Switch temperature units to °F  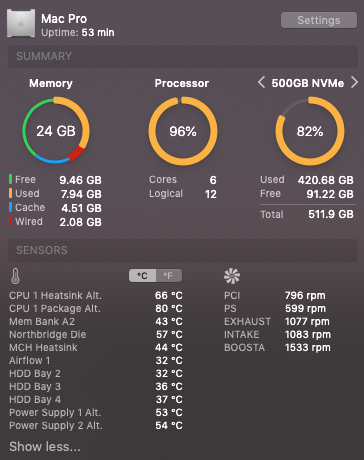[169, 276]
